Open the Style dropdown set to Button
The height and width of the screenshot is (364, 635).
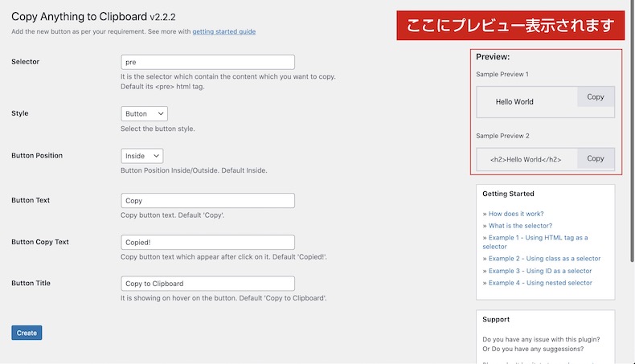pyautogui.click(x=144, y=114)
